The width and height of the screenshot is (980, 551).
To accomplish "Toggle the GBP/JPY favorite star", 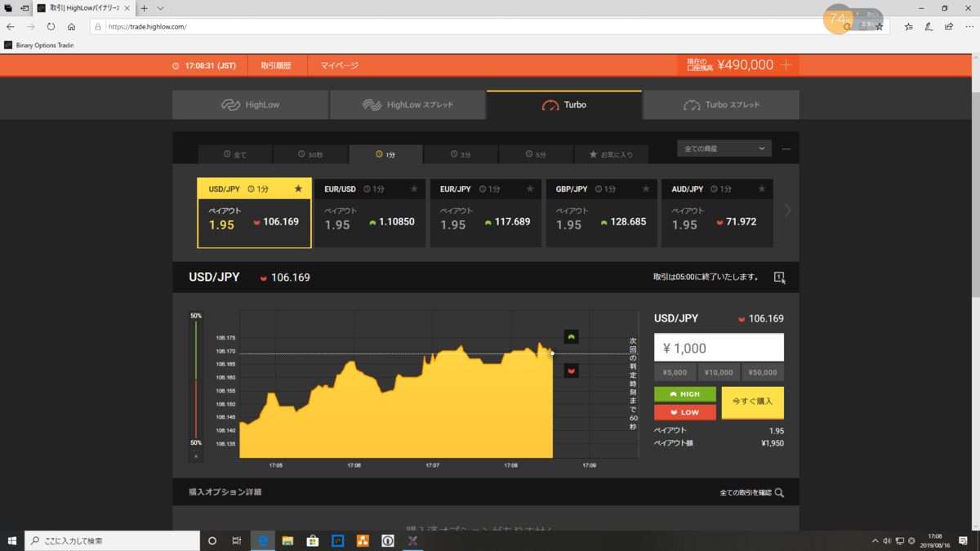I will tap(646, 189).
